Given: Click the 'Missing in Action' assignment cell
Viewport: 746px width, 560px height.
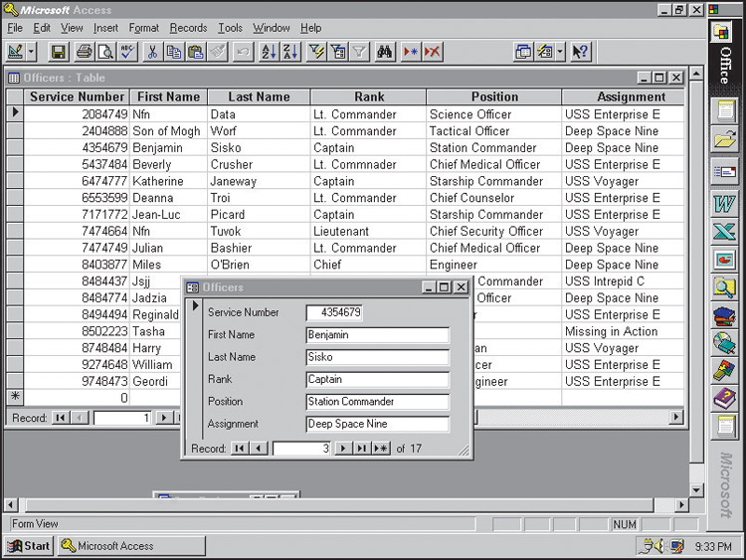Looking at the screenshot, I should (623, 331).
